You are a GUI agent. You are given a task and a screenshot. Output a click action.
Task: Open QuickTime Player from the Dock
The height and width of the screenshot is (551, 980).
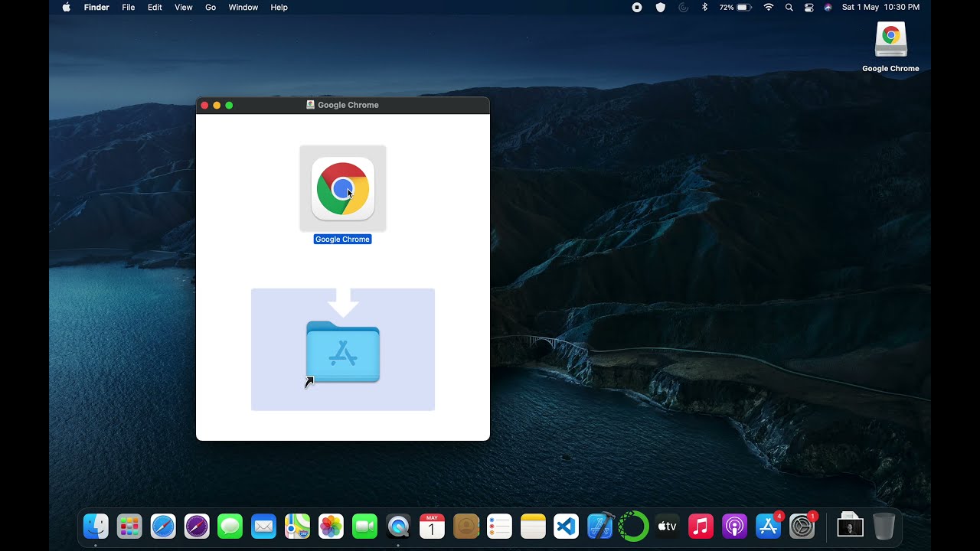[x=398, y=526]
